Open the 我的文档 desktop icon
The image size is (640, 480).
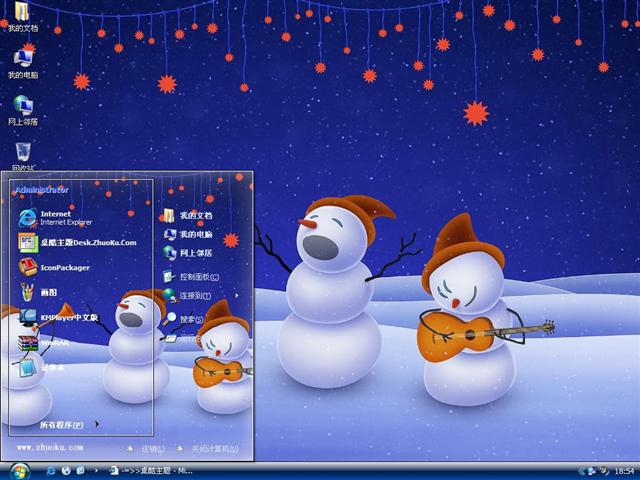[23, 17]
